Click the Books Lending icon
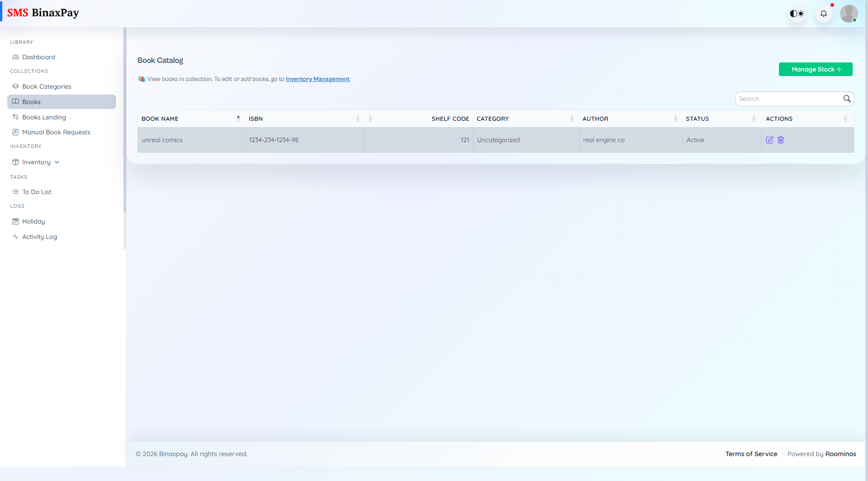 click(x=15, y=117)
